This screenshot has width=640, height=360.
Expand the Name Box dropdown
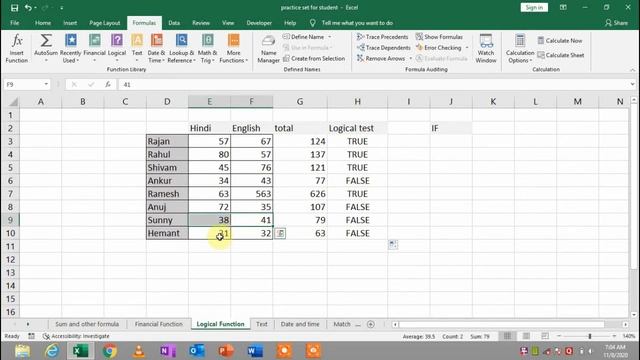(46, 84)
